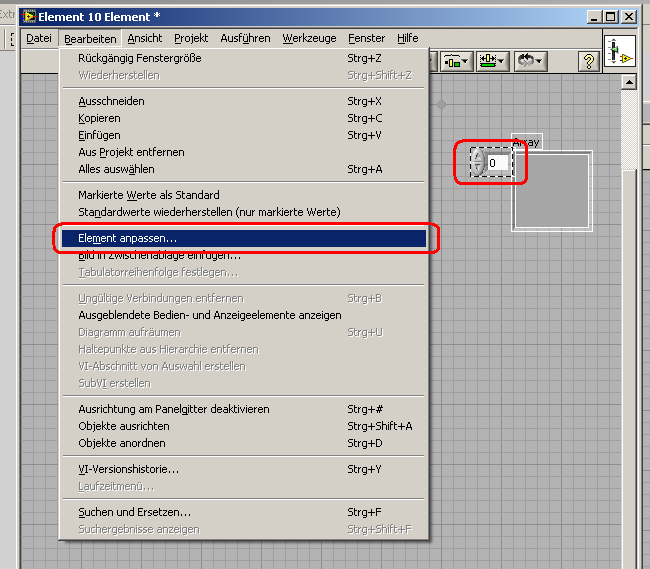Choose Standardwerte wiederherstellen entry
The width and height of the screenshot is (650, 569).
(x=244, y=212)
